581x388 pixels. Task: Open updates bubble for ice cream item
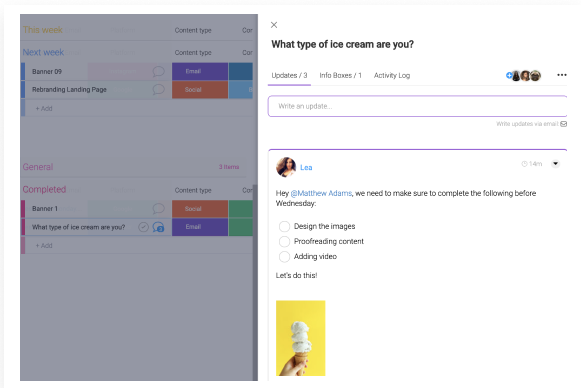click(158, 227)
